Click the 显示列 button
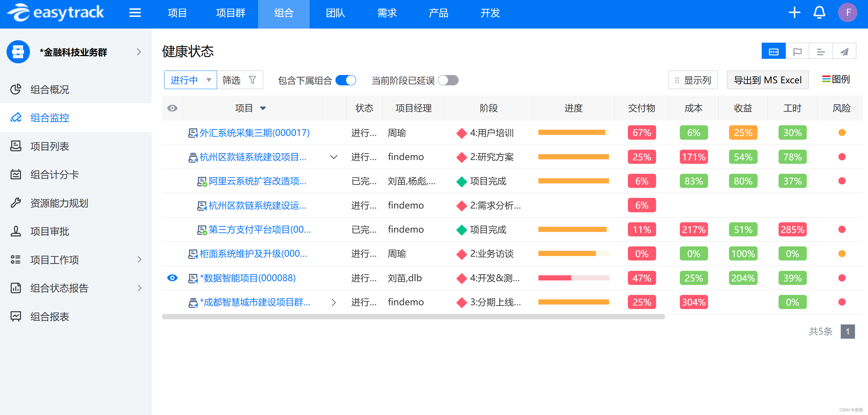Image resolution: width=868 pixels, height=415 pixels. point(693,80)
